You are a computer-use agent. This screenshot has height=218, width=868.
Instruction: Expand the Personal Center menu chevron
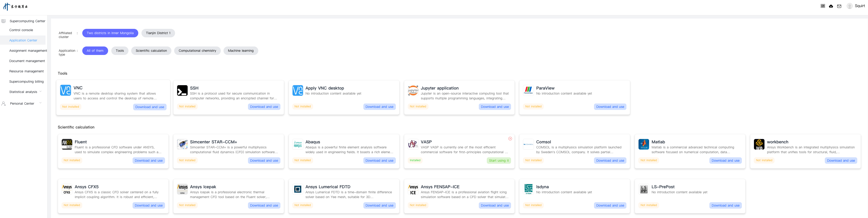coord(40,103)
